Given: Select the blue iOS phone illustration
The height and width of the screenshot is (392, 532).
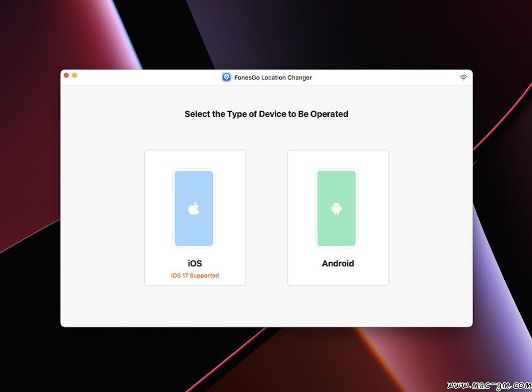Looking at the screenshot, I should pos(194,208).
